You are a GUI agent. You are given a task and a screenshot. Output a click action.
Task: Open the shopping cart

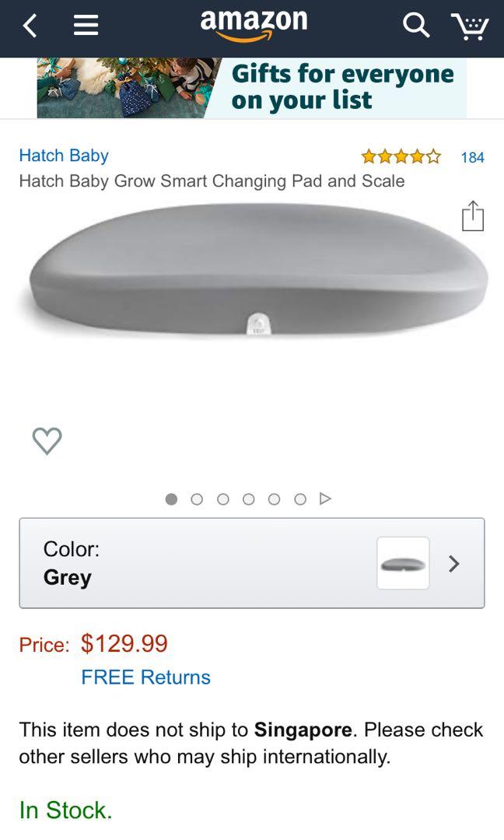coord(470,26)
